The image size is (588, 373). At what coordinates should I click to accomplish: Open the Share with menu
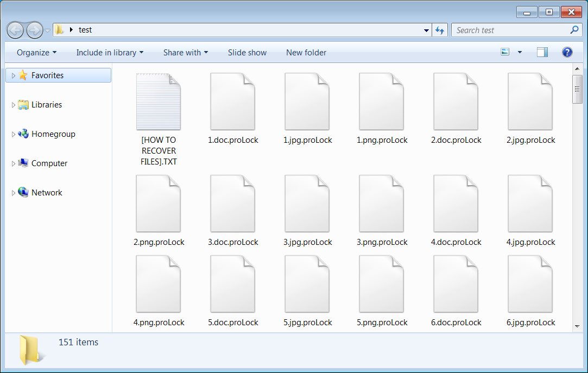[x=185, y=53]
